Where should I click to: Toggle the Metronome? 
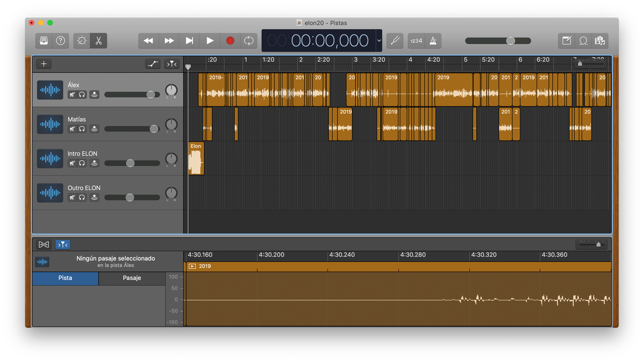click(433, 41)
